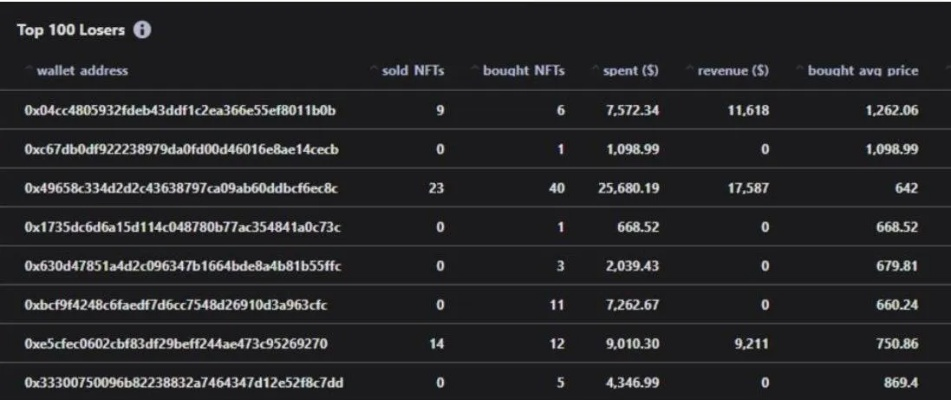
Task: Open wallet address starting 0x33300750
Action: pos(184,383)
